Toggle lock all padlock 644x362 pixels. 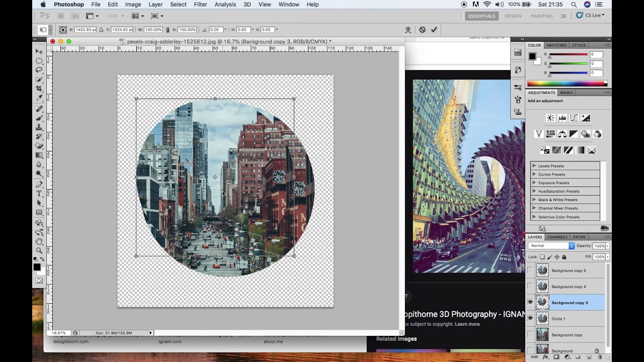tap(564, 257)
